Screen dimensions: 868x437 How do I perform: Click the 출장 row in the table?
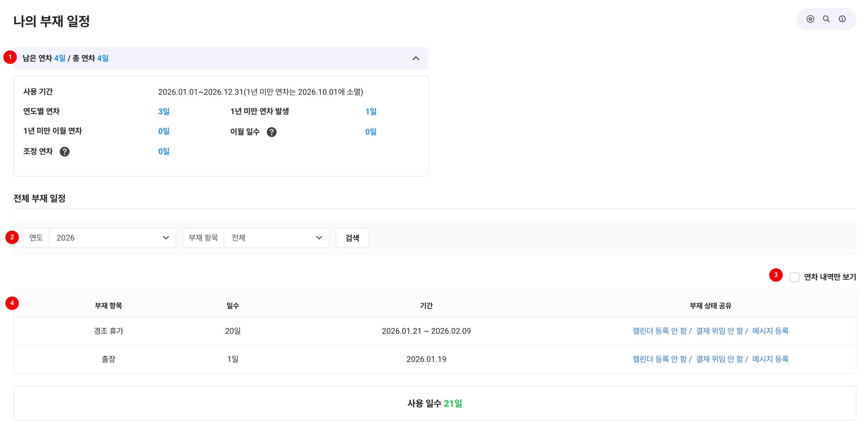coord(108,359)
